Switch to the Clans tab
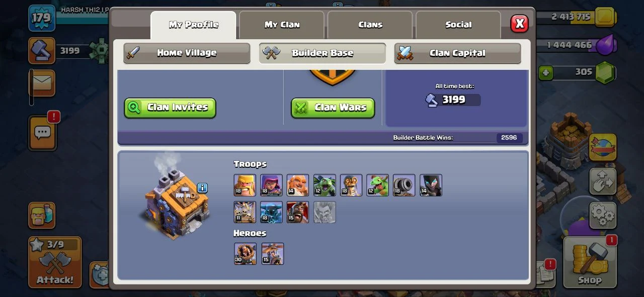Image resolution: width=644 pixels, height=297 pixels. 370,25
